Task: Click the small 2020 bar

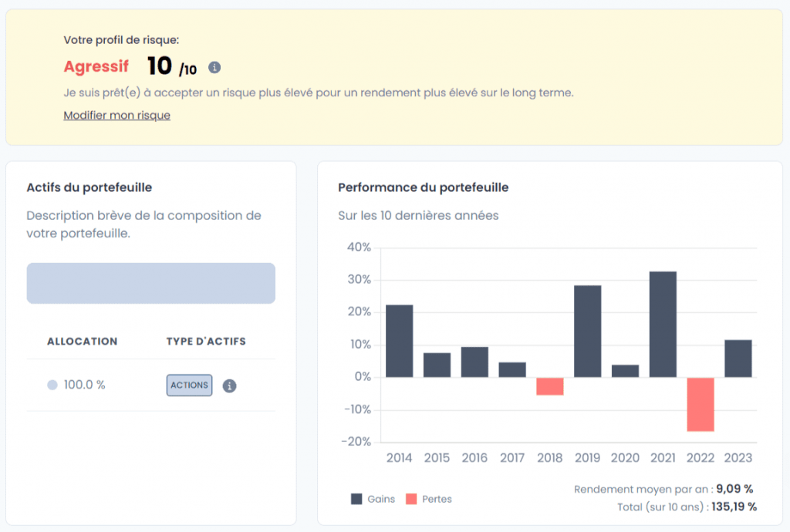Action: 626,371
